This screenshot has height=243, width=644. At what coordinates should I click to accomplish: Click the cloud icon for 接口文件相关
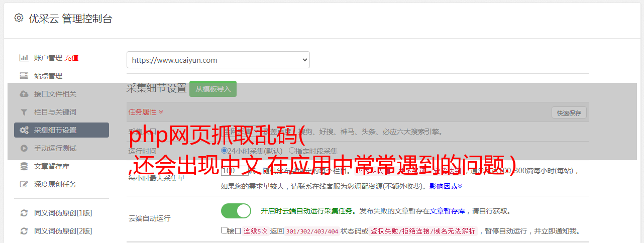coord(24,94)
